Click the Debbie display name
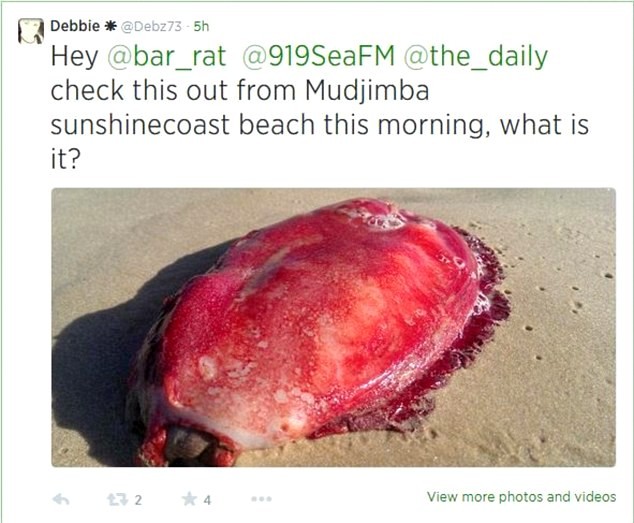 click(75, 26)
